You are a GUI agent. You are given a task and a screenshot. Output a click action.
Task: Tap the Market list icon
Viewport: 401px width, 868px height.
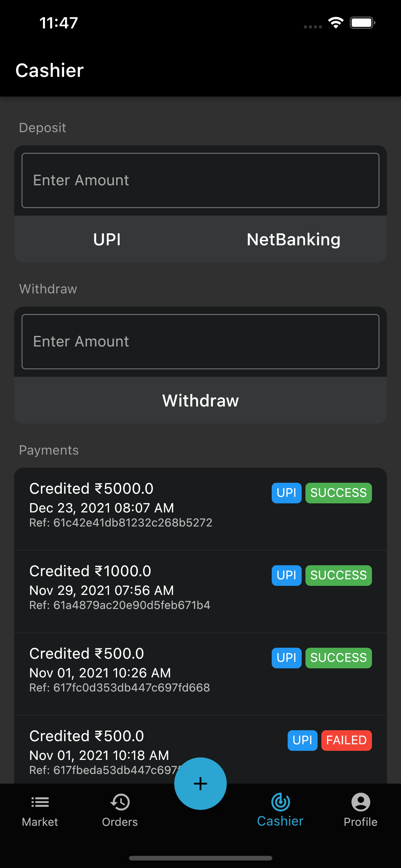pos(40,802)
